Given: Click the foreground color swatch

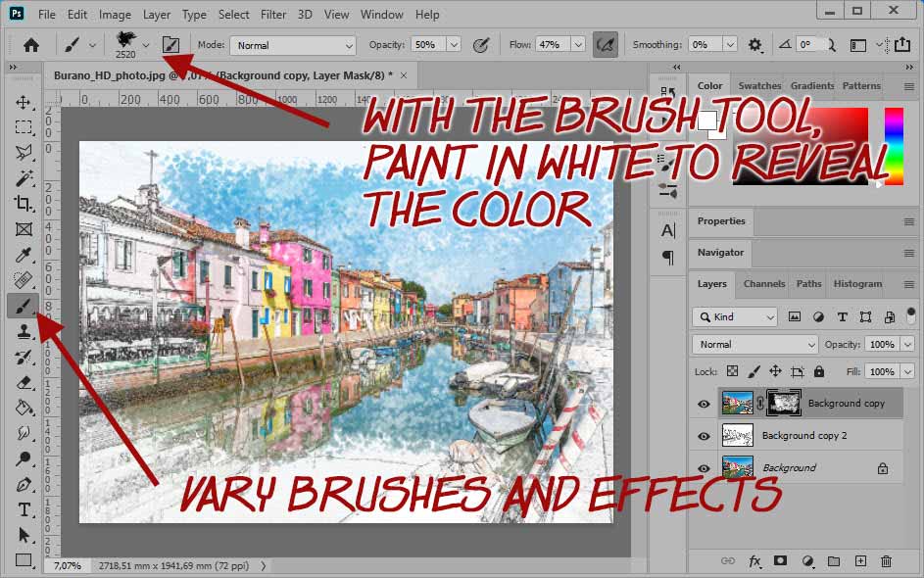Looking at the screenshot, I should click(x=707, y=120).
